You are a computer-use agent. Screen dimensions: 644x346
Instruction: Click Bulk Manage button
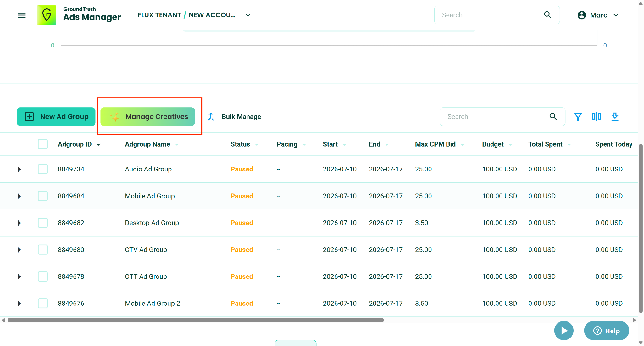tap(234, 117)
